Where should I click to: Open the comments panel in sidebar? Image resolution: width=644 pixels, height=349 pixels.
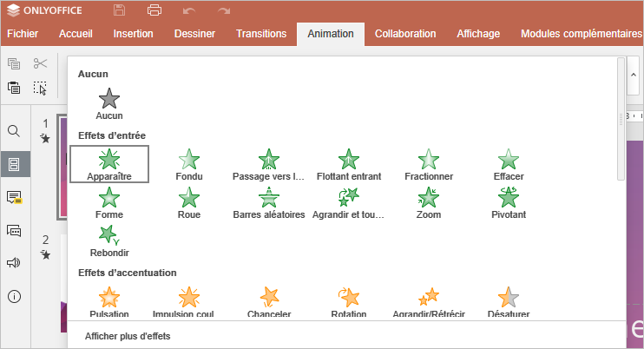[14, 197]
